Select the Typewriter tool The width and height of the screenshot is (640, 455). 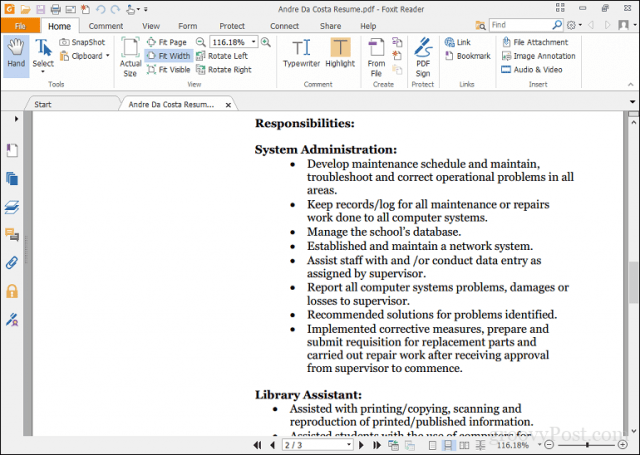pyautogui.click(x=301, y=53)
